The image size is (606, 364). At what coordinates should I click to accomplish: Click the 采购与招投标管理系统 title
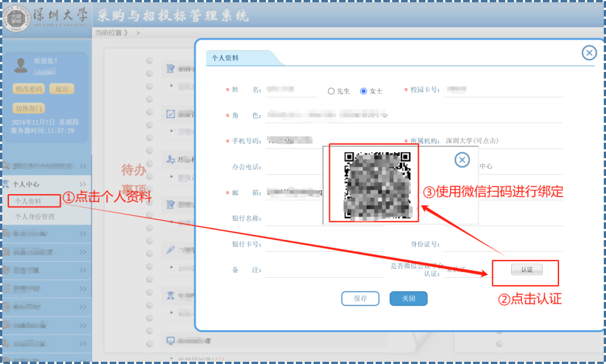point(173,15)
